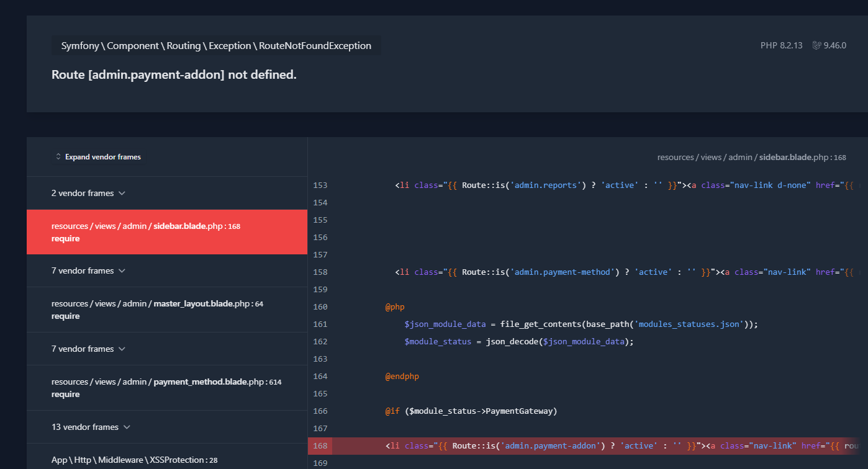Click the Laravel version icon beside 9.46.0
868x469 pixels.
coord(817,46)
